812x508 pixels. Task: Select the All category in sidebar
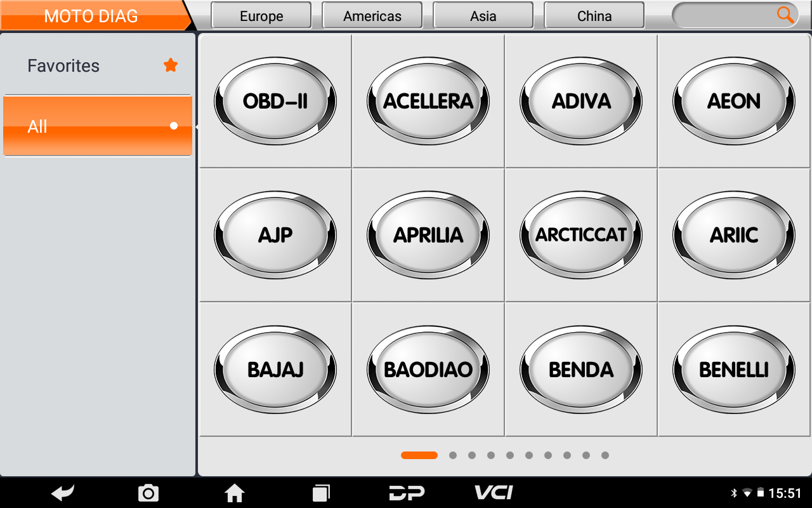pyautogui.click(x=98, y=126)
